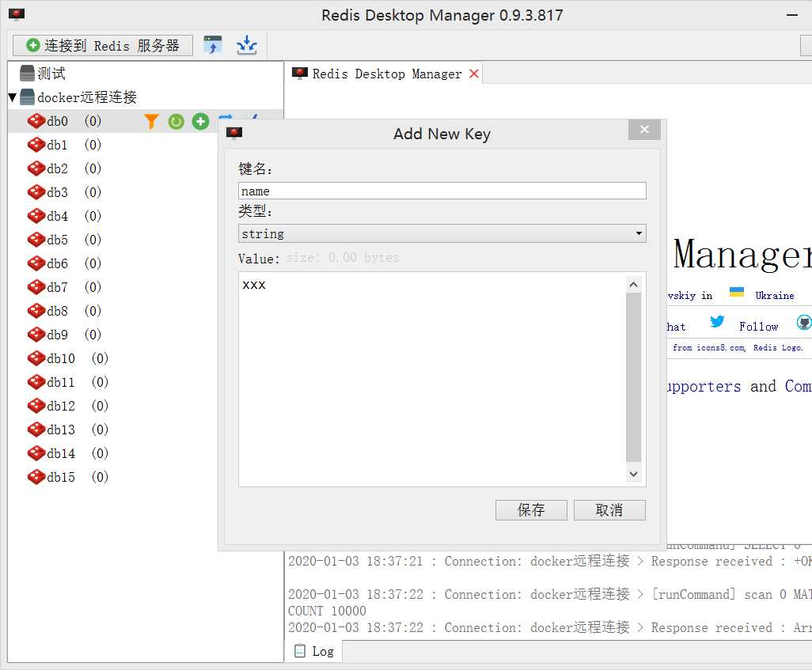Click the 键名 key name input field
The image size is (812, 670).
(442, 191)
